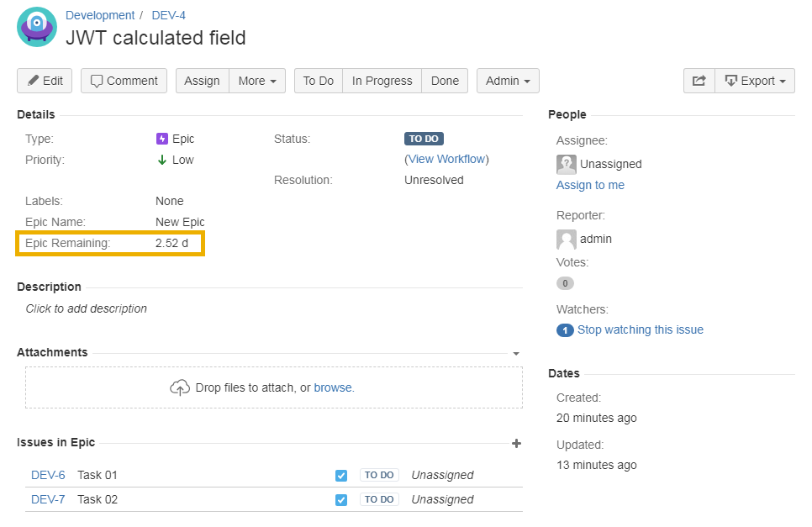Click the Edit button

(45, 81)
